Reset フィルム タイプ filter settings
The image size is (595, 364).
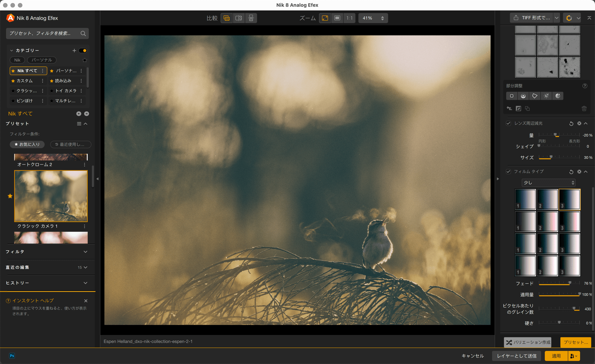[x=571, y=172]
